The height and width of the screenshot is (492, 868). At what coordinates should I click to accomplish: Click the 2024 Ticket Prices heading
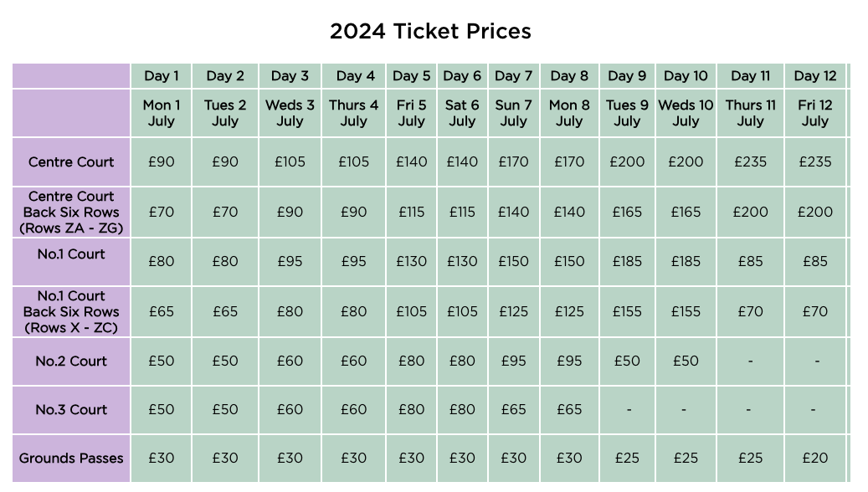430,31
